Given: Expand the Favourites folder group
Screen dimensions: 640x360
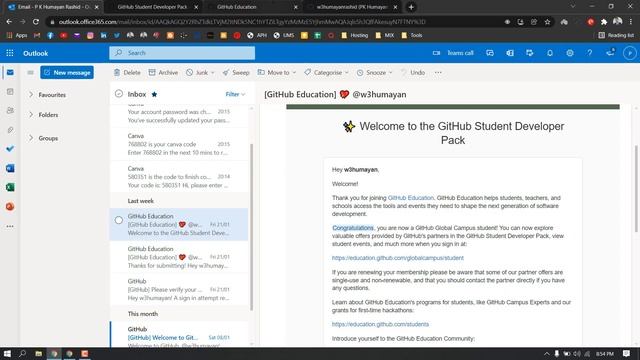Looking at the screenshot, I should tap(31, 95).
